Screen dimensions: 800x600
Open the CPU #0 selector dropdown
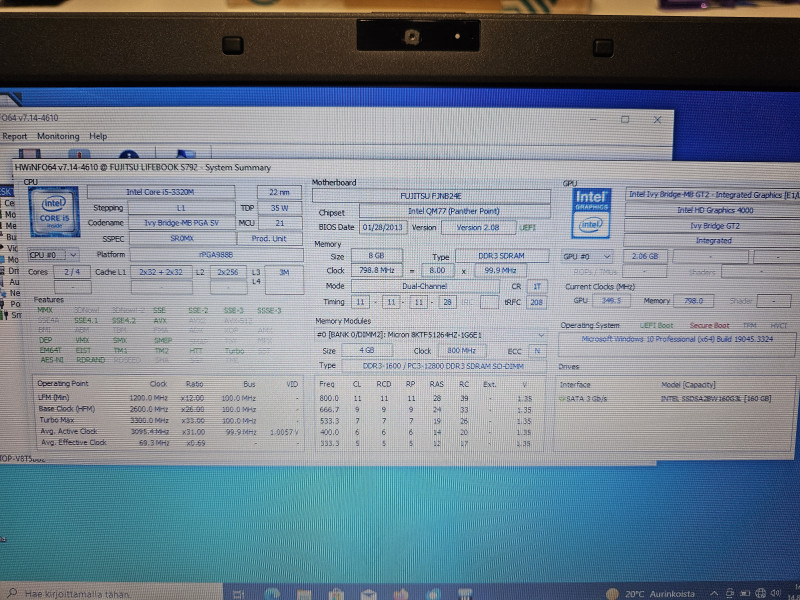point(54,255)
